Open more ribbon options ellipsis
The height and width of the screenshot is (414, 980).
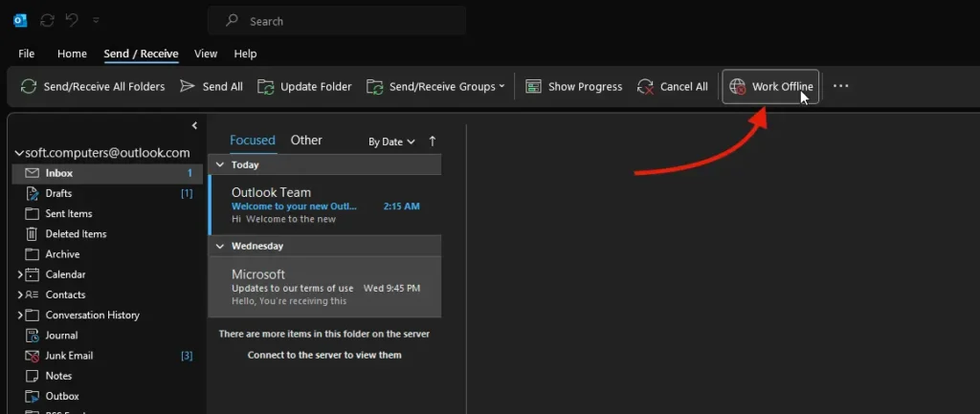[x=840, y=86]
